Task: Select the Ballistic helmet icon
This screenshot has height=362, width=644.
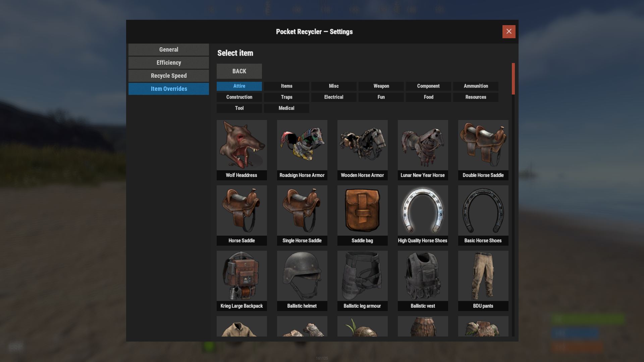Action: [302, 276]
